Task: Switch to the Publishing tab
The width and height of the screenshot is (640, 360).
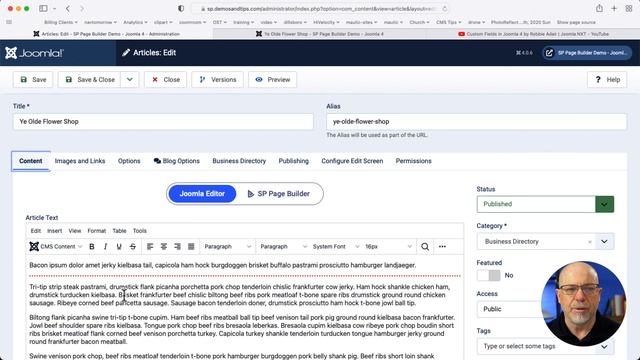Action: (x=293, y=161)
